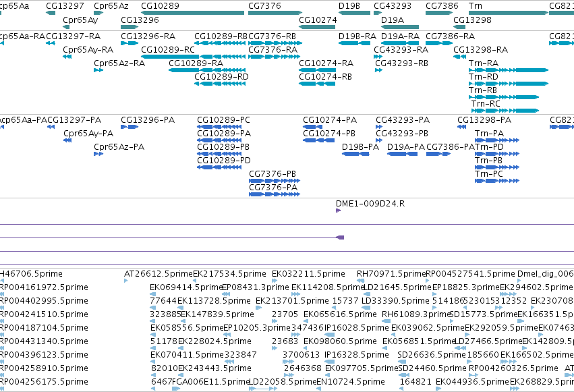Select the Cpr65Ay-RA transcript label
Image resolution: width=574 pixels, height=392 pixels.
click(88, 50)
